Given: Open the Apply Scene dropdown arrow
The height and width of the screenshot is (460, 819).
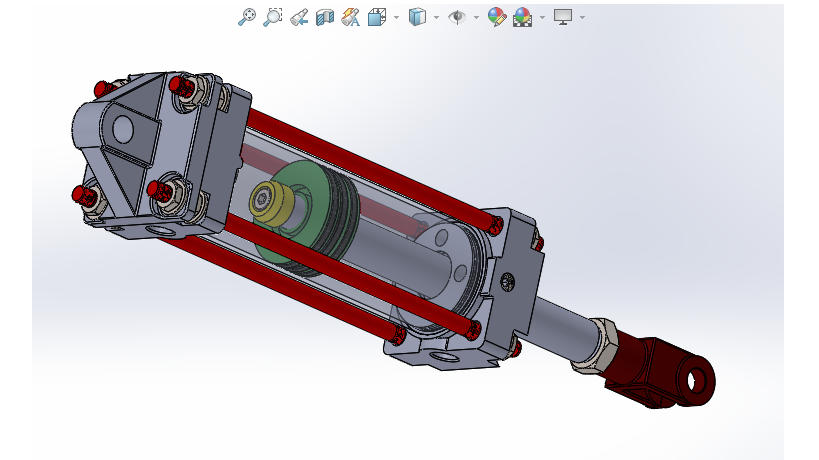Looking at the screenshot, I should (542, 17).
